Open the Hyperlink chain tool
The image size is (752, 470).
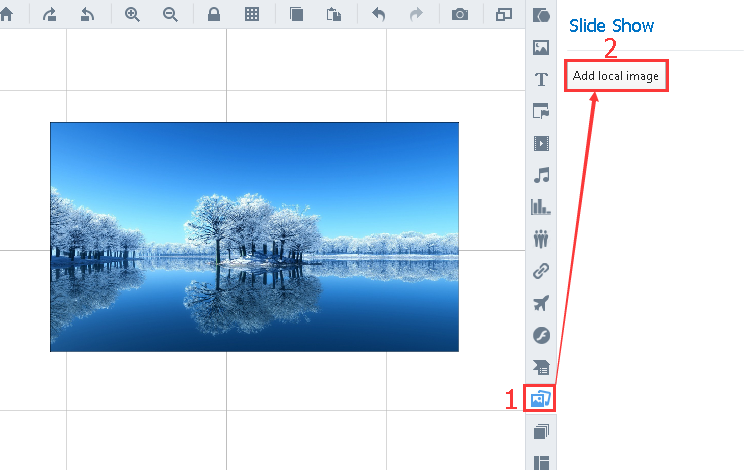[x=541, y=271]
